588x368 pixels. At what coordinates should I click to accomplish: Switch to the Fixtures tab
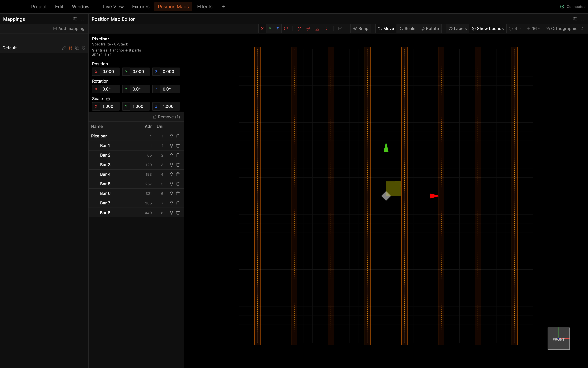(x=141, y=7)
